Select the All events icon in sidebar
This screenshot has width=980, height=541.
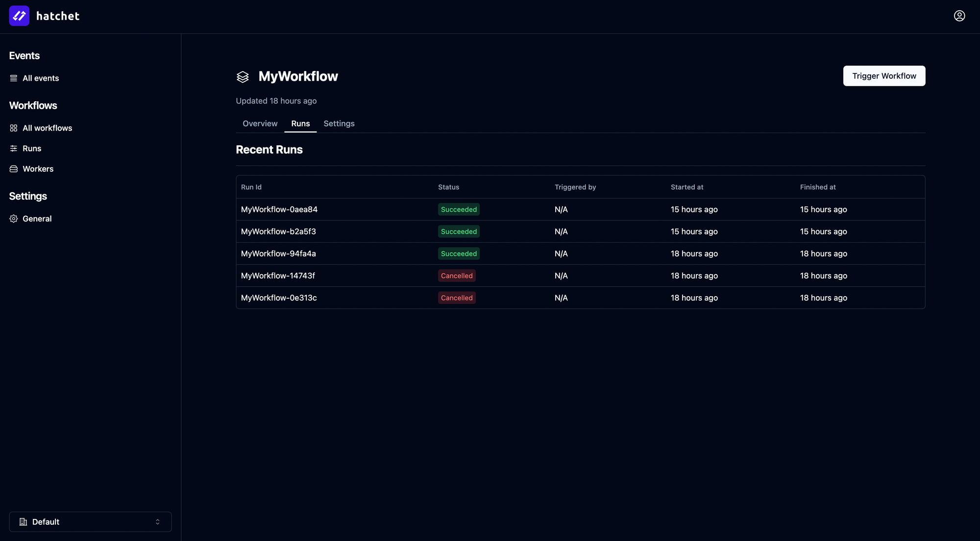pyautogui.click(x=13, y=78)
